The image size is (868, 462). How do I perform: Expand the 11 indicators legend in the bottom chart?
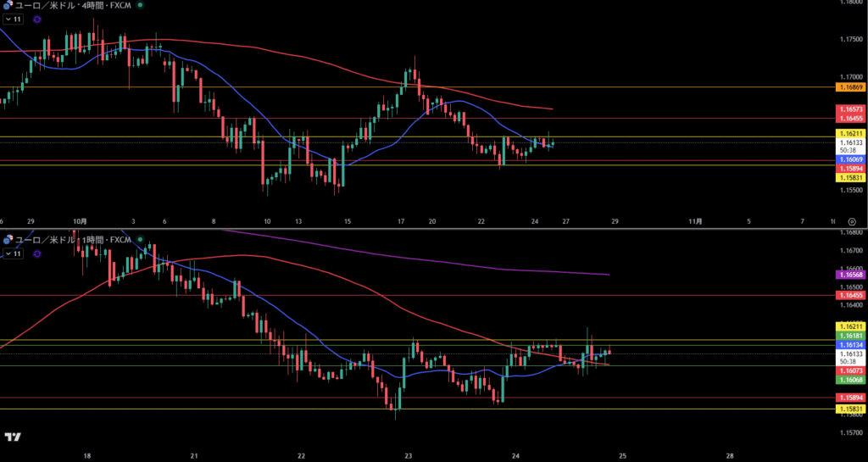[13, 253]
